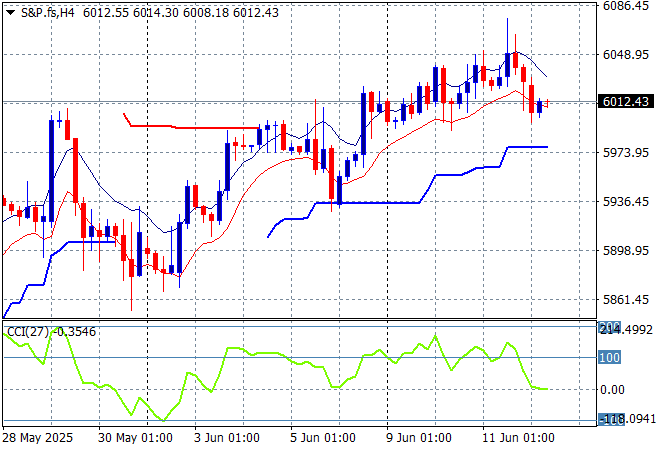Image resolution: width=660 pixels, height=450 pixels.
Task: Select the 5936.45 price scale label
Action: 626,202
